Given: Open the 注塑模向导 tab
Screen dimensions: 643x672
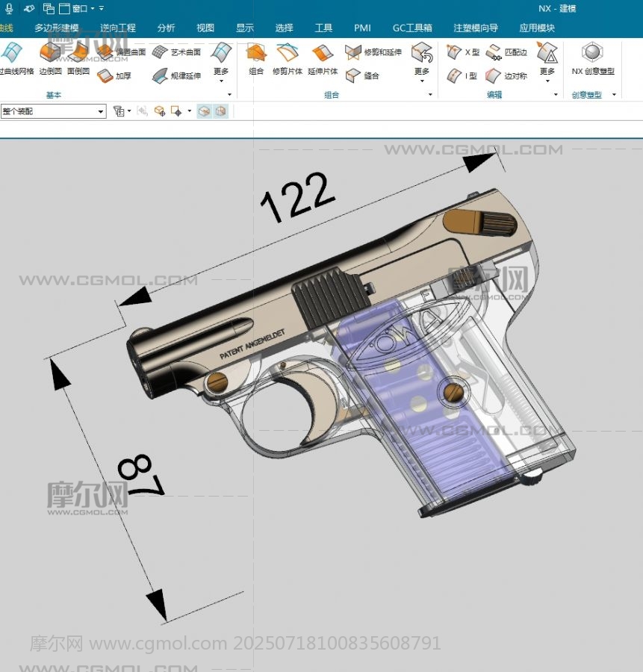Looking at the screenshot, I should (476, 28).
